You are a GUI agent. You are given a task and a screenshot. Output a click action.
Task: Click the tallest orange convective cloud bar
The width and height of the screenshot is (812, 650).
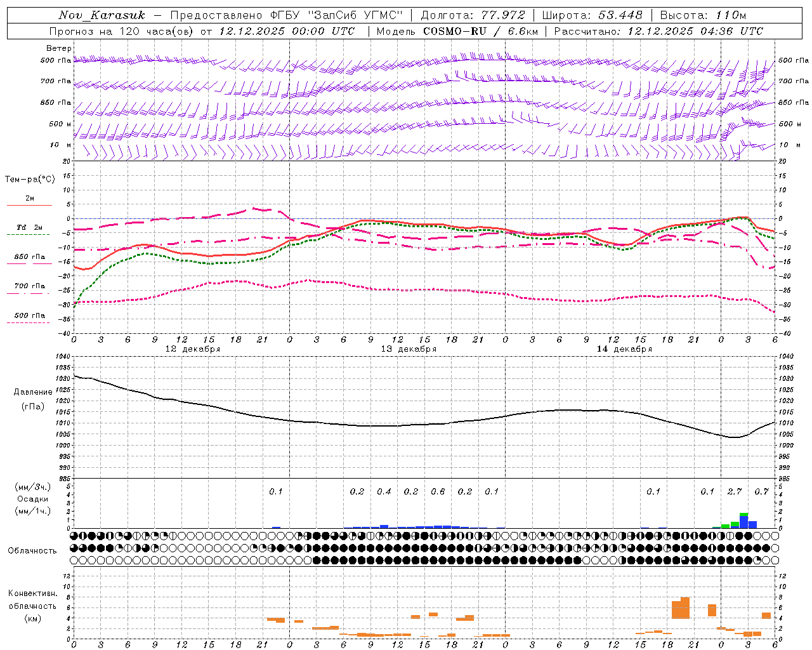(685, 608)
